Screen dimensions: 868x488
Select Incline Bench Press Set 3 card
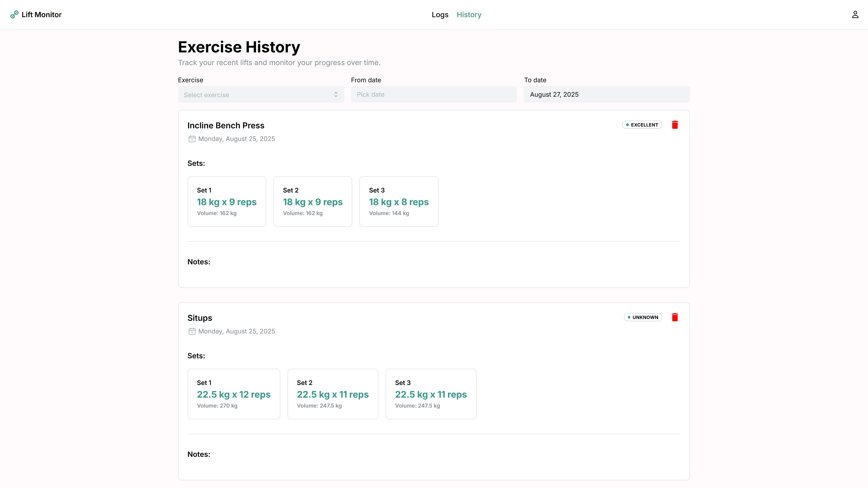[x=398, y=201]
